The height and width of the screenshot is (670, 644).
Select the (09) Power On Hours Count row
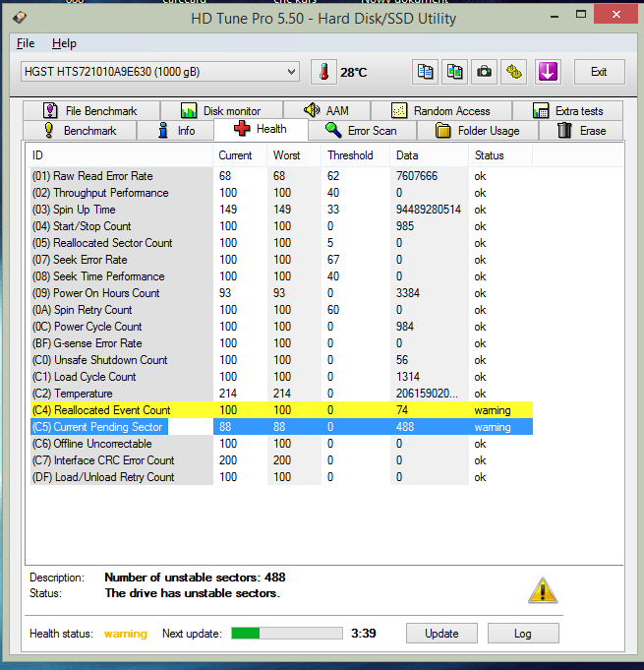[282, 293]
